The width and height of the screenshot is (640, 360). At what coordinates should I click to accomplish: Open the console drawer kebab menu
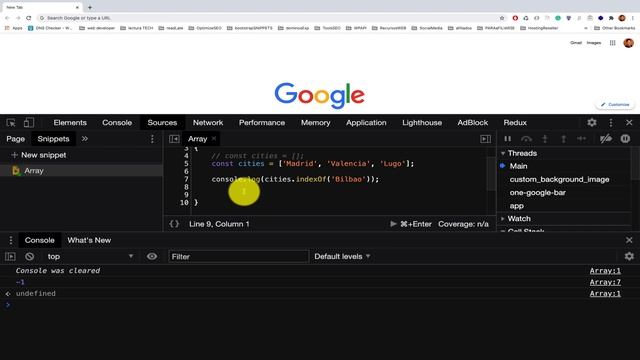11,240
